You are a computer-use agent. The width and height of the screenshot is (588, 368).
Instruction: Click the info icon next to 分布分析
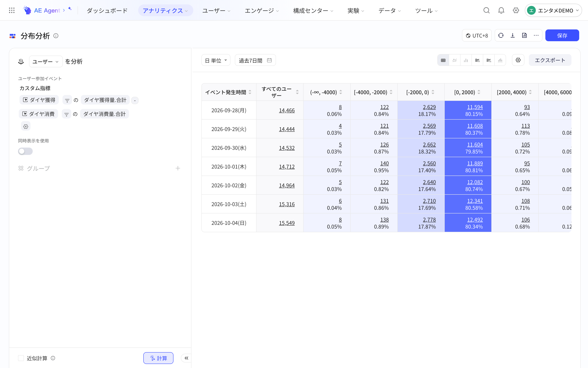point(56,36)
